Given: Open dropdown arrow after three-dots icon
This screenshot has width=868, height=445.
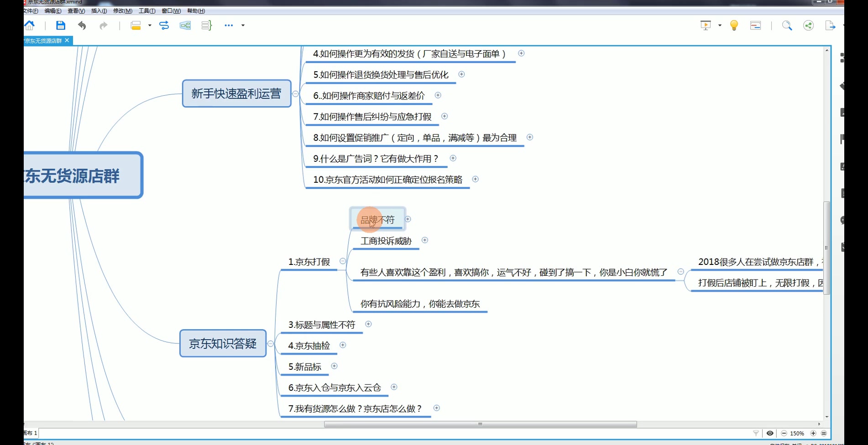Looking at the screenshot, I should pyautogui.click(x=243, y=26).
